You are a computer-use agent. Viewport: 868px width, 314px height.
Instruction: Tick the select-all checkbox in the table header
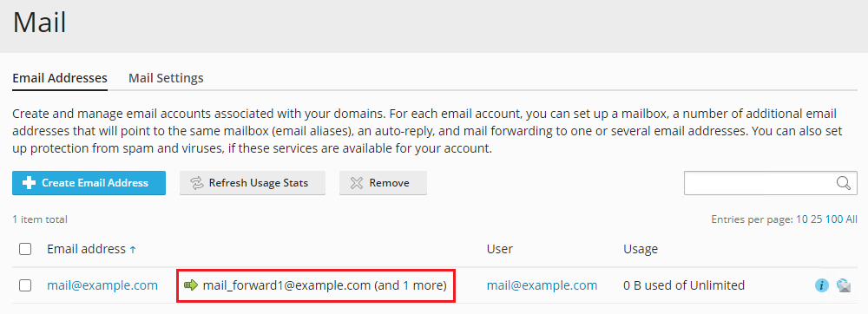click(x=25, y=249)
